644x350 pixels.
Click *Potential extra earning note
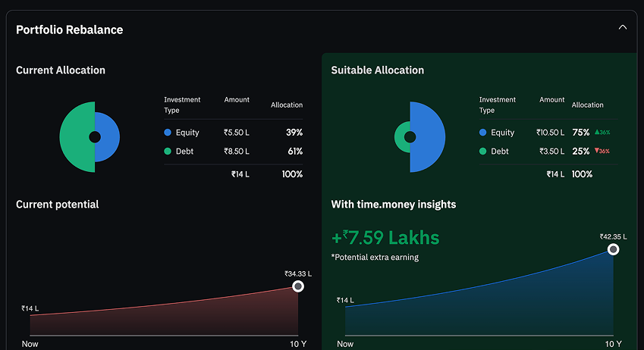click(375, 258)
